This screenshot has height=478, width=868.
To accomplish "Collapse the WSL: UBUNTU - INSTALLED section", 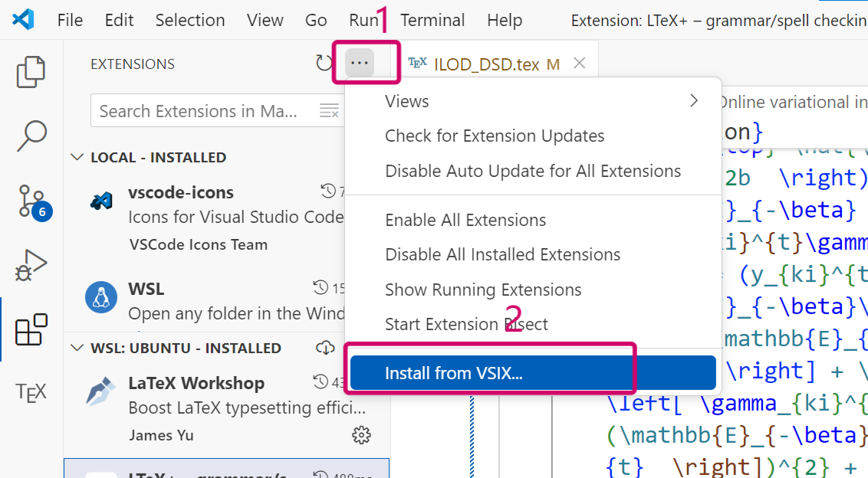I will (x=77, y=347).
